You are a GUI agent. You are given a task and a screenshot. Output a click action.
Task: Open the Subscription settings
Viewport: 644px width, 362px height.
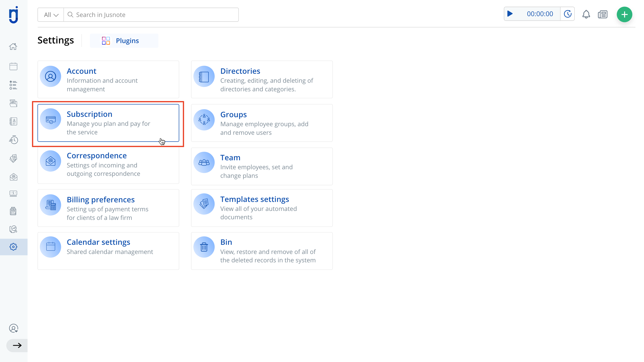tap(108, 123)
